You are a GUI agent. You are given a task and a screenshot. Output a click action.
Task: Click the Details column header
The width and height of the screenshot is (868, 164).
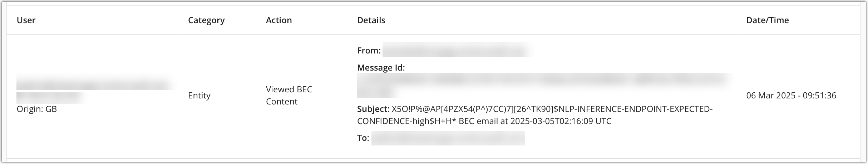(x=371, y=20)
